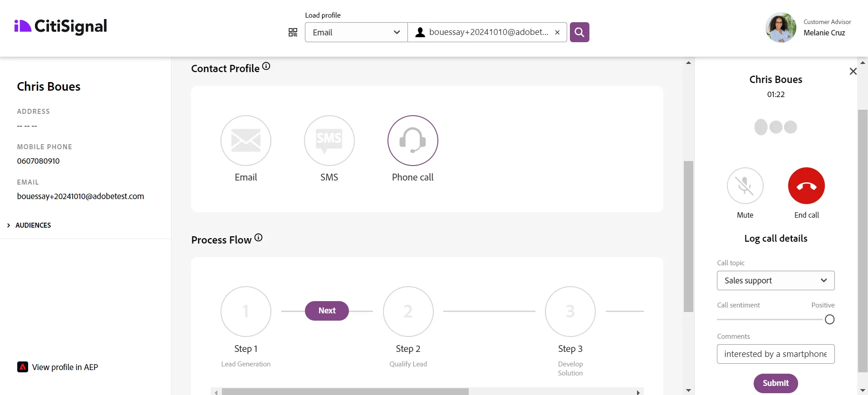Viewport: 868px width, 395px height.
Task: Click the process flow scroll-left arrow
Action: 216,392
